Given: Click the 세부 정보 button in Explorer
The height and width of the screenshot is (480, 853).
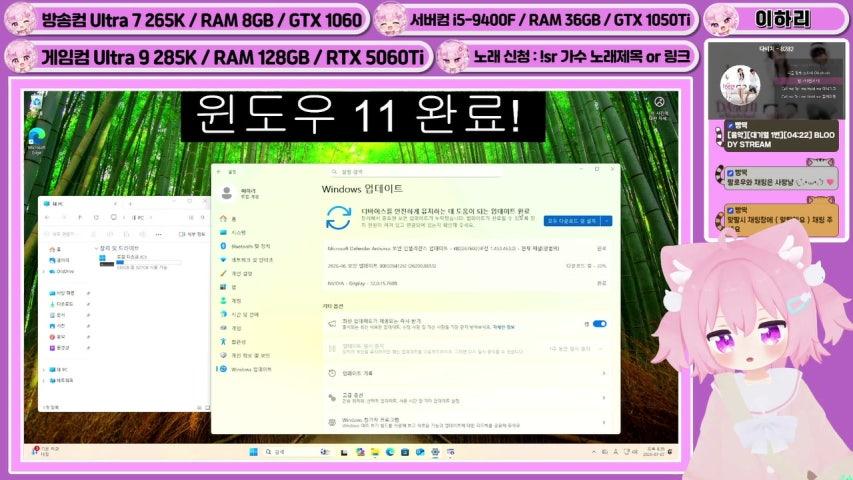Looking at the screenshot, I should (192, 234).
